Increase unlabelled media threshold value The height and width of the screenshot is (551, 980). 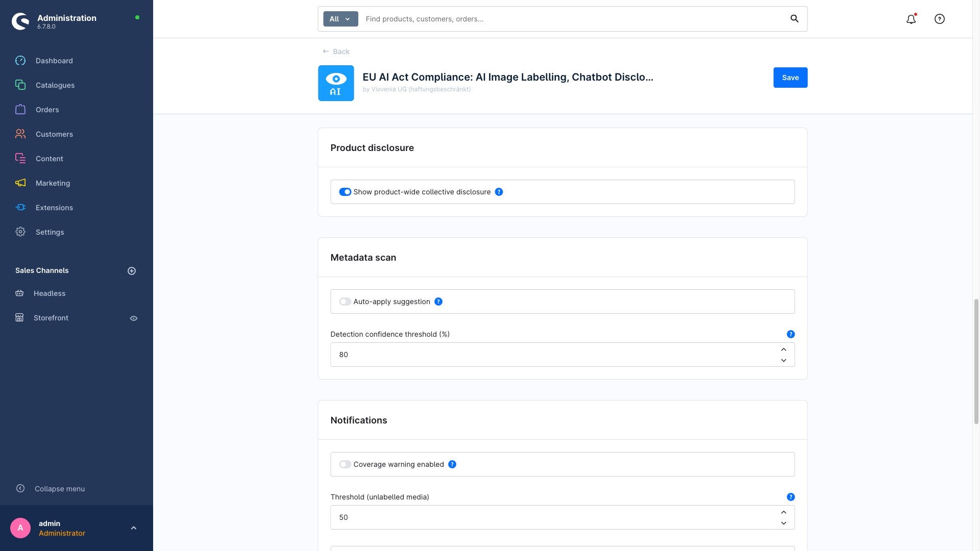coord(783,512)
